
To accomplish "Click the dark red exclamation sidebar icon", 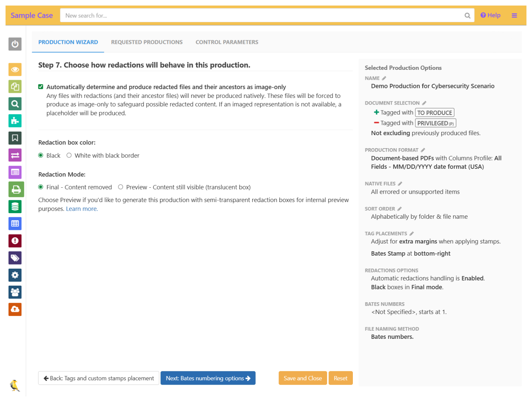I will click(15, 241).
